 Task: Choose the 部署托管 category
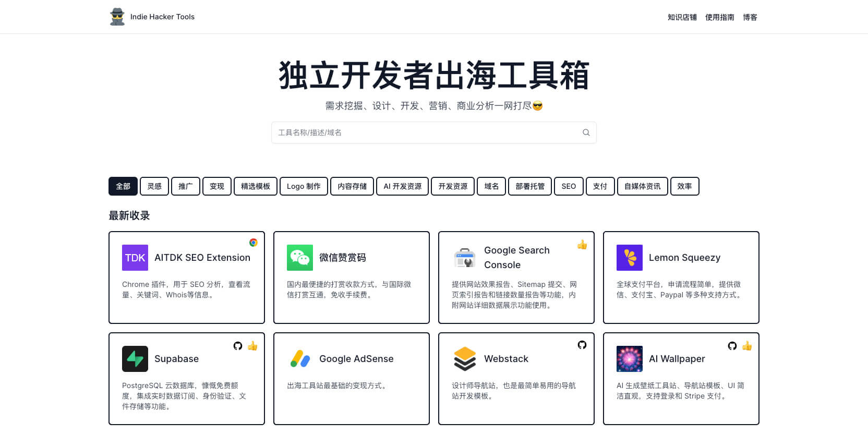click(530, 186)
